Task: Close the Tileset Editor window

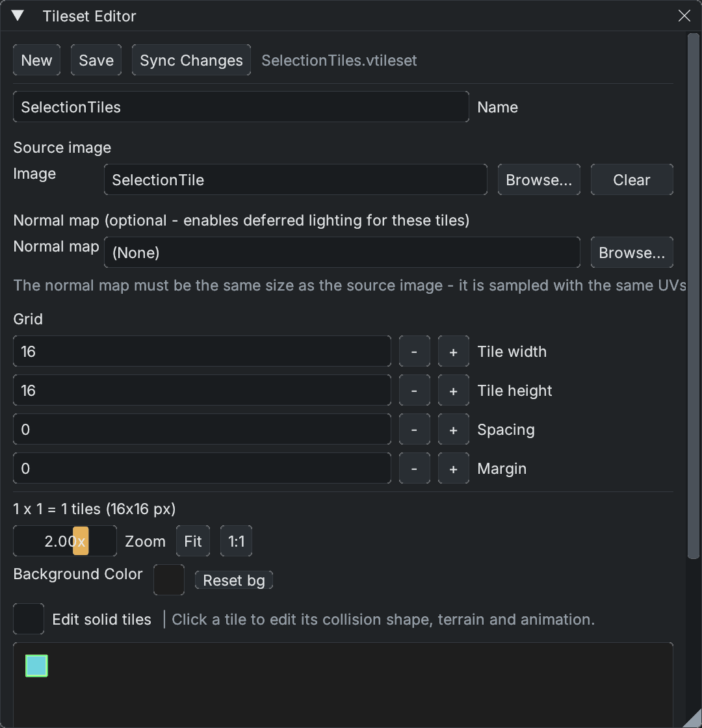Action: (684, 16)
